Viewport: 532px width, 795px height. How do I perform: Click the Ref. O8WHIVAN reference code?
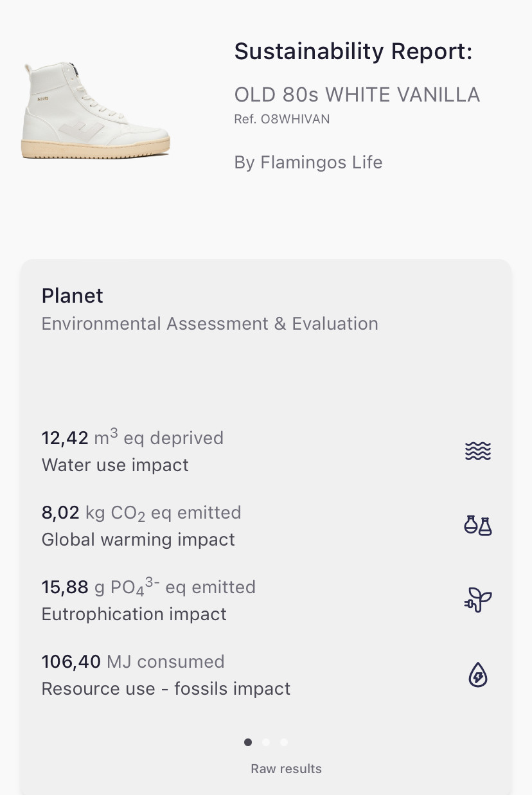(281, 119)
